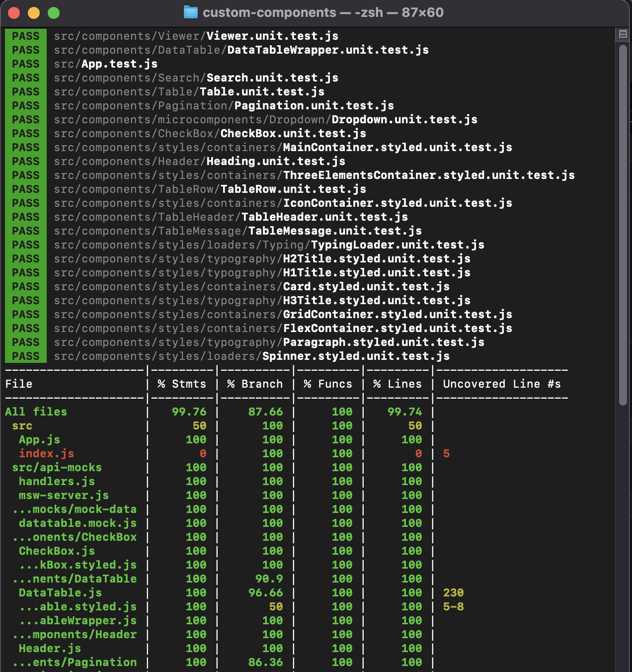Click Heading.unit.test.js test result

click(200, 162)
